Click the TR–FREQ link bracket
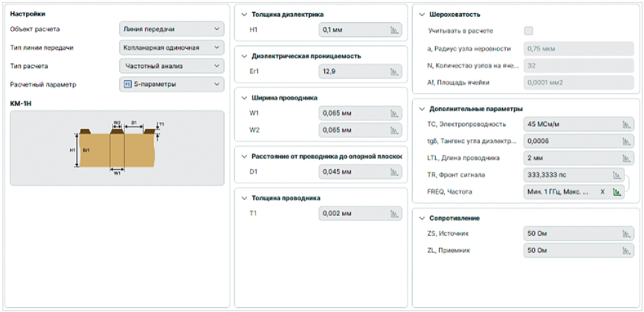Image resolution: width=644 pixels, height=312 pixels. tap(627, 183)
